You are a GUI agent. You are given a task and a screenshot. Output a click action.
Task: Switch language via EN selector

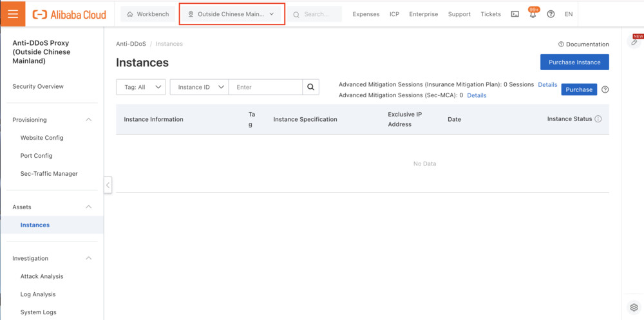point(569,14)
